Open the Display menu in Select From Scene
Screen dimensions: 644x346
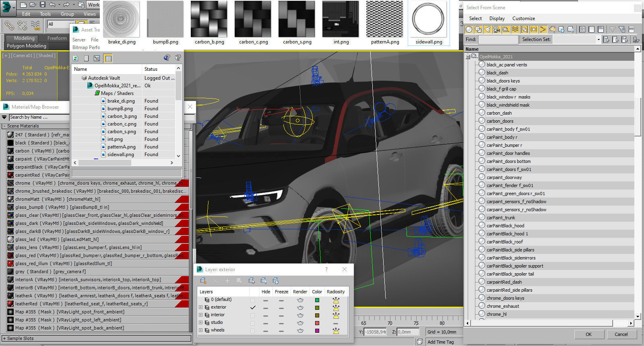click(497, 19)
